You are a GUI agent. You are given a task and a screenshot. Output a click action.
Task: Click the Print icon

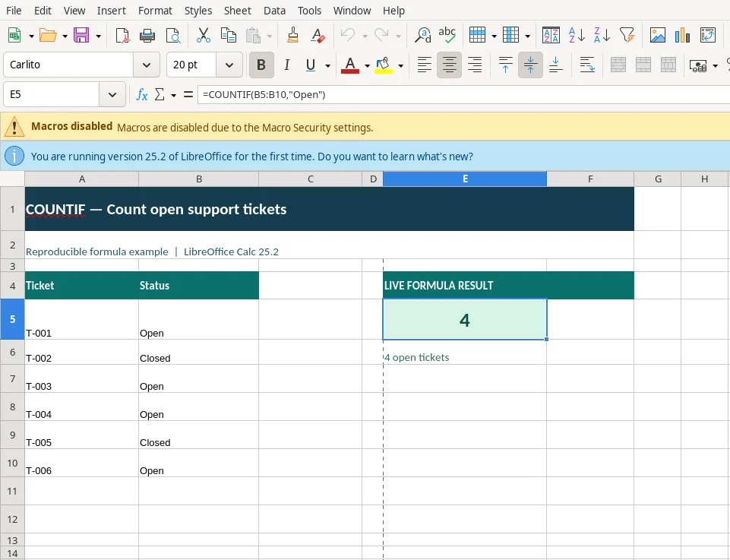[147, 36]
